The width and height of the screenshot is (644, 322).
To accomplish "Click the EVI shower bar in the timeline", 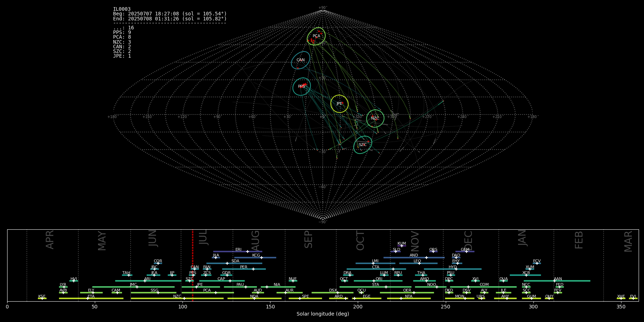I will coord(633,298).
